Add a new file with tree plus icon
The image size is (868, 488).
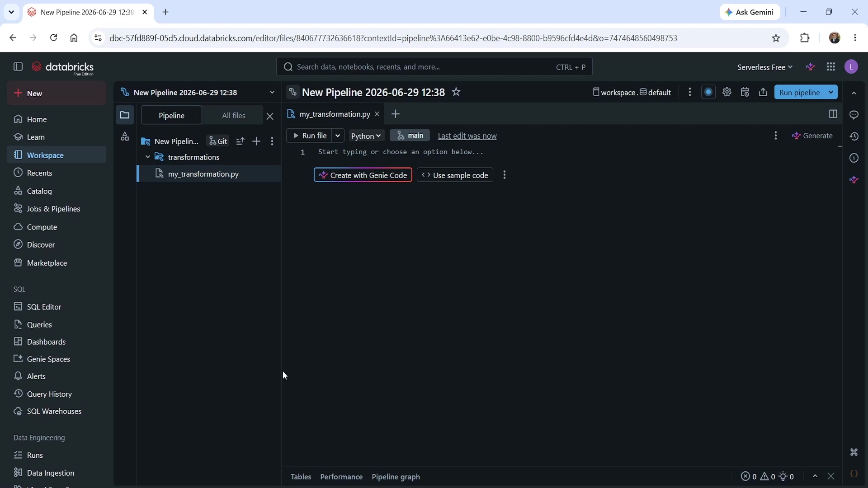pyautogui.click(x=256, y=141)
